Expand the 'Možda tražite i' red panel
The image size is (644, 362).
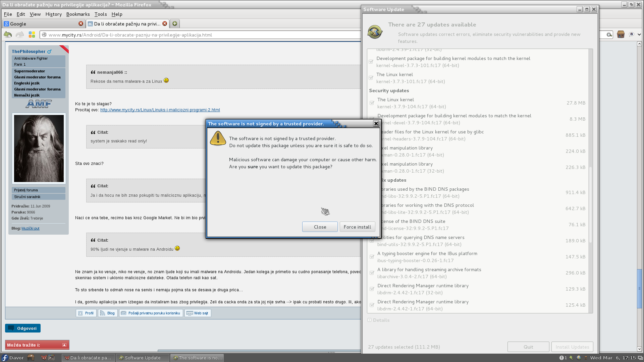tap(64, 345)
